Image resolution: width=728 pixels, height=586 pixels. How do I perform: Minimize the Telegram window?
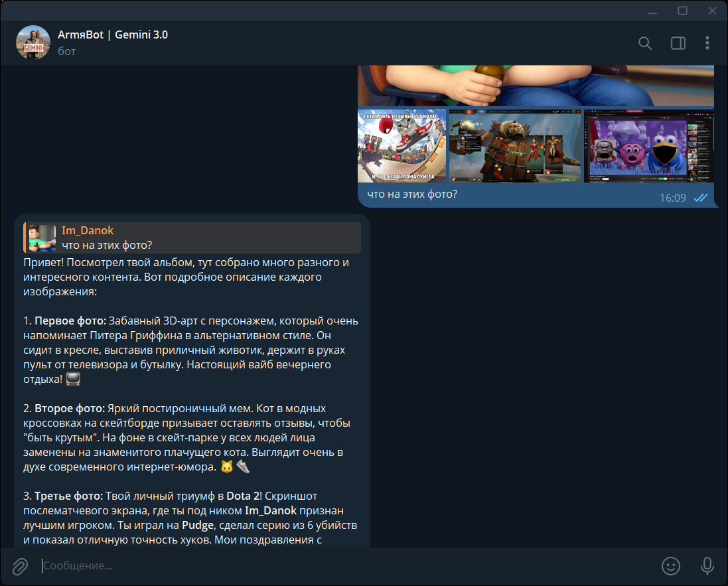653,10
